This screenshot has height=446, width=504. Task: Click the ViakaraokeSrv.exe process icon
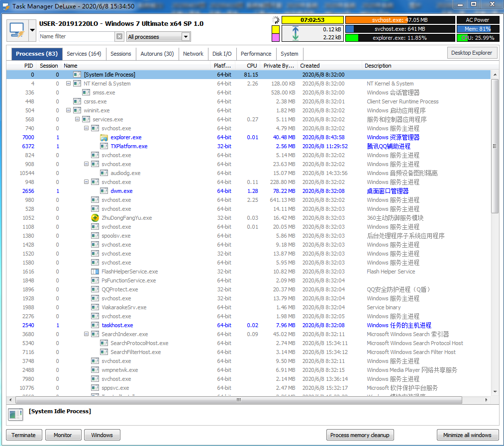[x=95, y=307]
